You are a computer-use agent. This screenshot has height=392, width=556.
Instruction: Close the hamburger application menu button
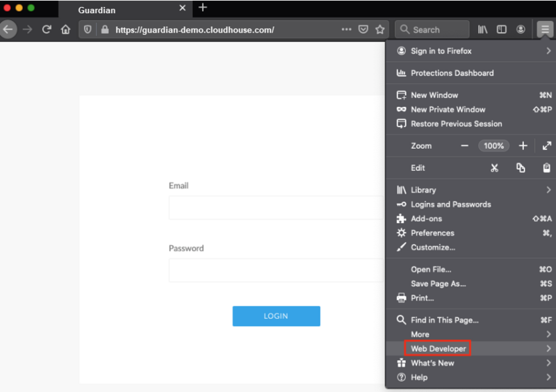coord(545,29)
